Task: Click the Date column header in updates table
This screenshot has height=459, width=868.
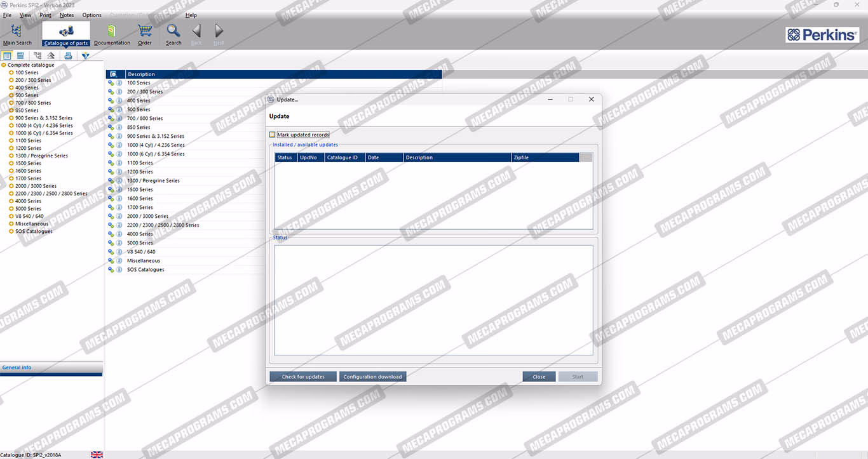Action: (x=384, y=157)
